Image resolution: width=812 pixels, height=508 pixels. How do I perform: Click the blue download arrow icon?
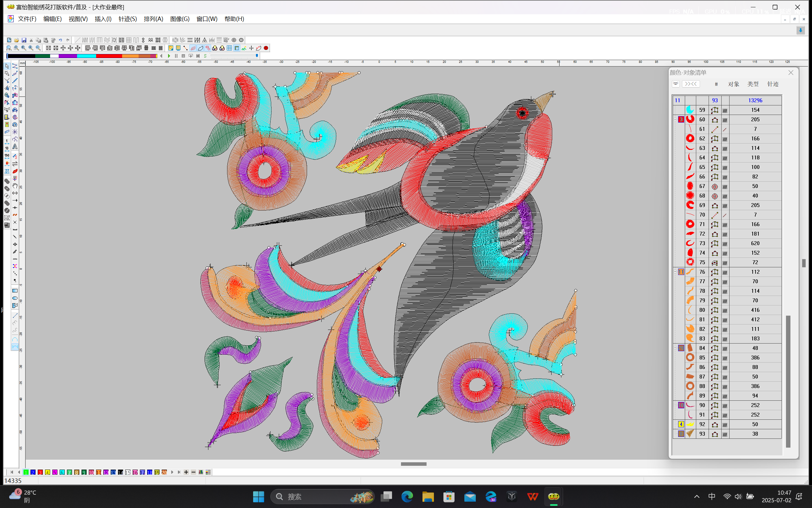click(801, 30)
